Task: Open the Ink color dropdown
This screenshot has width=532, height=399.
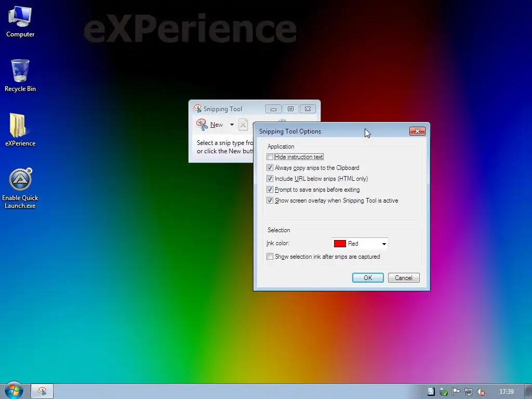Action: point(360,244)
